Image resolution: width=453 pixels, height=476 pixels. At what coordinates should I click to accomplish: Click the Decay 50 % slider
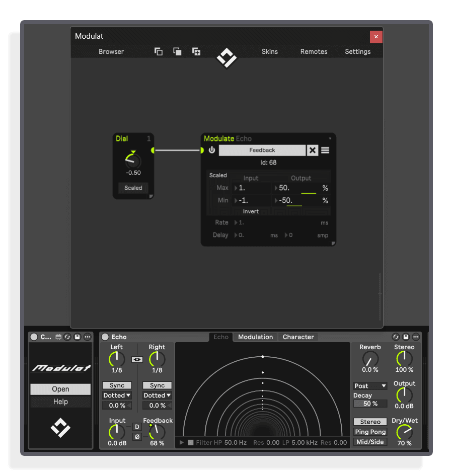pyautogui.click(x=370, y=404)
